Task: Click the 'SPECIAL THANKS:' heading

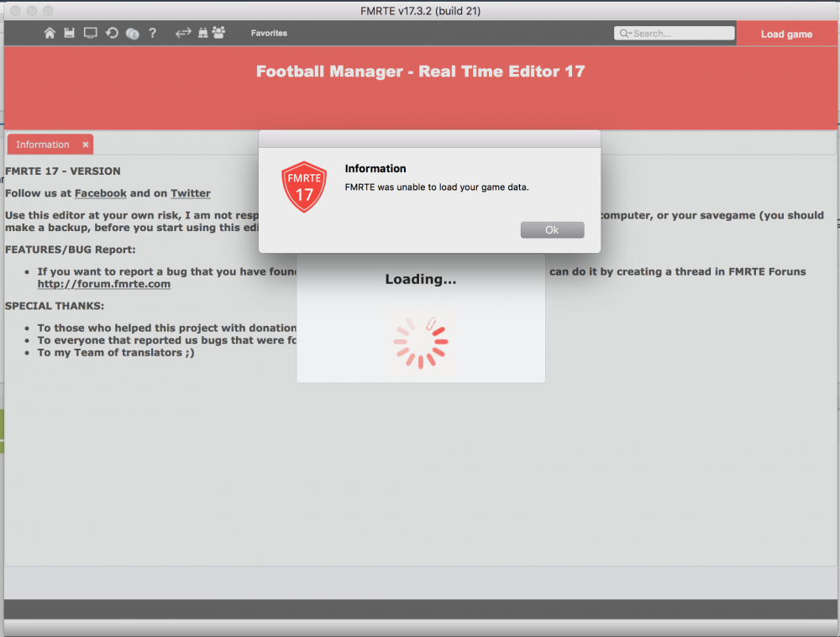Action: tap(55, 306)
